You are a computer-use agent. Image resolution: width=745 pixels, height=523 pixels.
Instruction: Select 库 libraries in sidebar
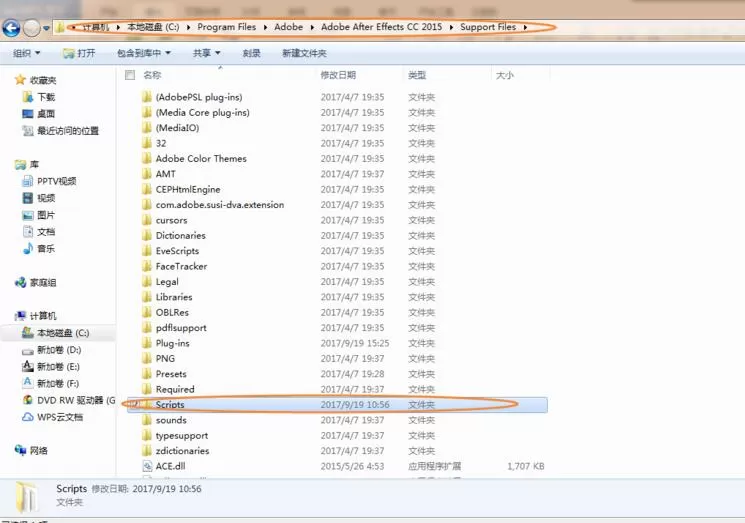27,164
